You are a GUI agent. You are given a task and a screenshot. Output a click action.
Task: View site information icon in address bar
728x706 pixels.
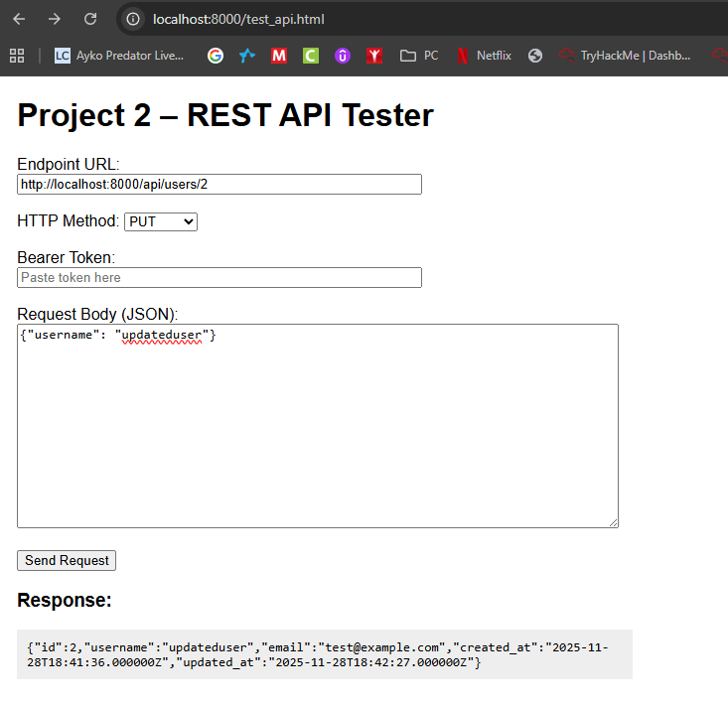point(133,19)
